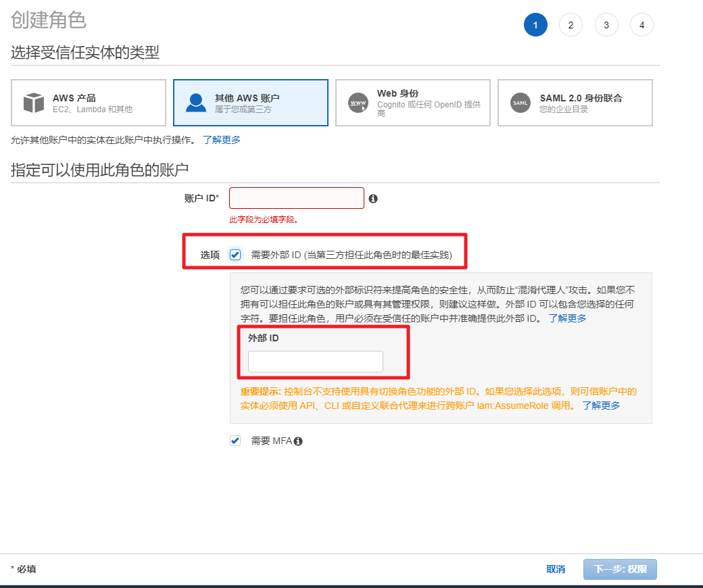This screenshot has height=588, width=703.
Task: Click the AWS 产品 cube icon
Action: pos(33,103)
